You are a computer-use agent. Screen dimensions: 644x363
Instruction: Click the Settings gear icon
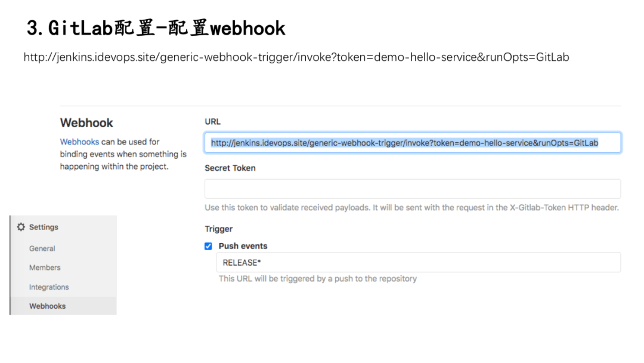(21, 227)
